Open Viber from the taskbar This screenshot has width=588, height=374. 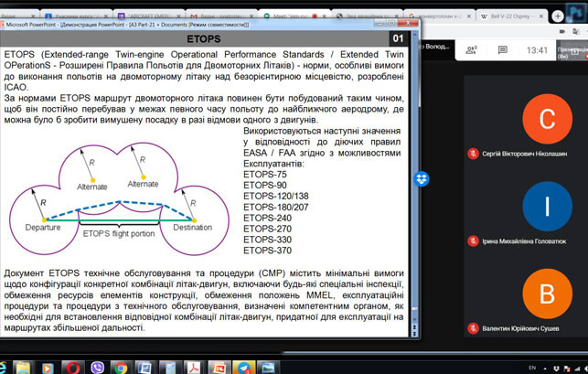[96, 366]
